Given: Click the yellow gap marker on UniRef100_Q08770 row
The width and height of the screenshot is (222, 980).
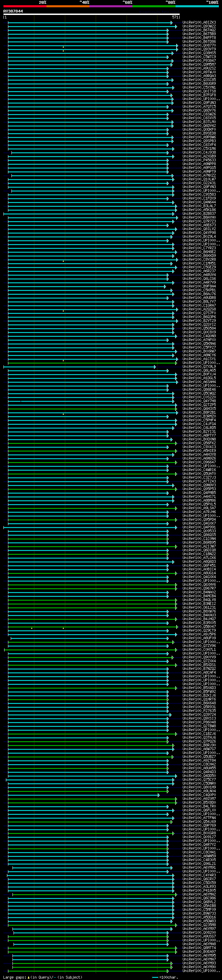Looking at the screenshot, I should (x=63, y=47).
